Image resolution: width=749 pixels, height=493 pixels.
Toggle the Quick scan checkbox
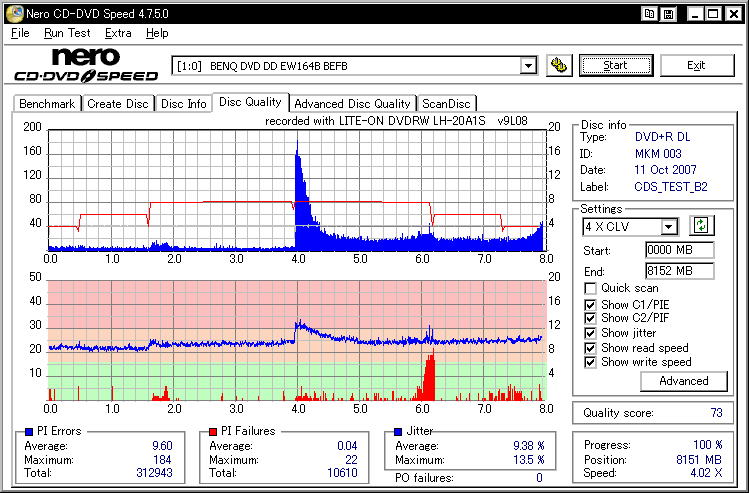pos(590,289)
